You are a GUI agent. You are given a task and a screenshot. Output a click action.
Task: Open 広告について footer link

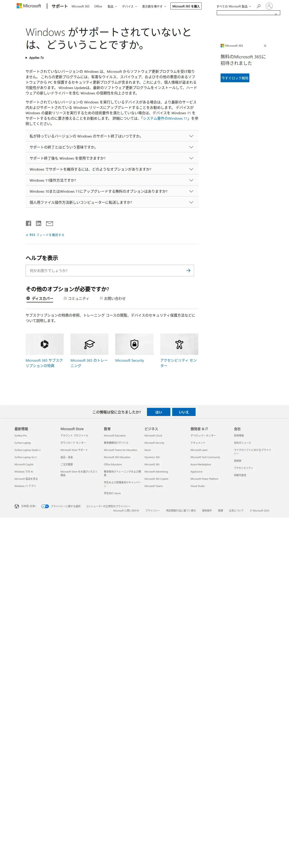click(236, 510)
